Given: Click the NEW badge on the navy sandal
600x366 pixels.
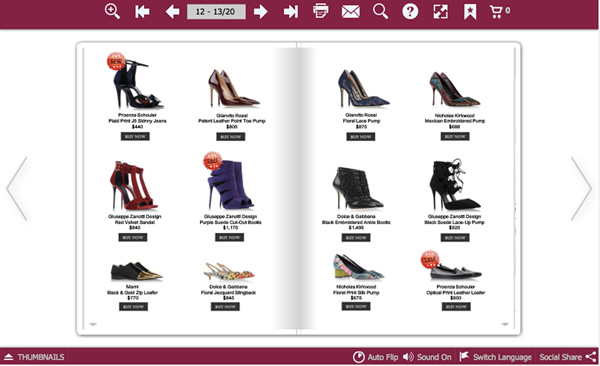Looking at the screenshot, I should tap(116, 61).
